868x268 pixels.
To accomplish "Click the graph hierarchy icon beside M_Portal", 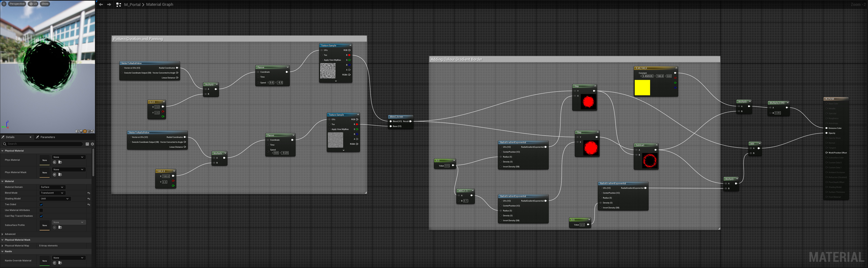I will coord(119,4).
